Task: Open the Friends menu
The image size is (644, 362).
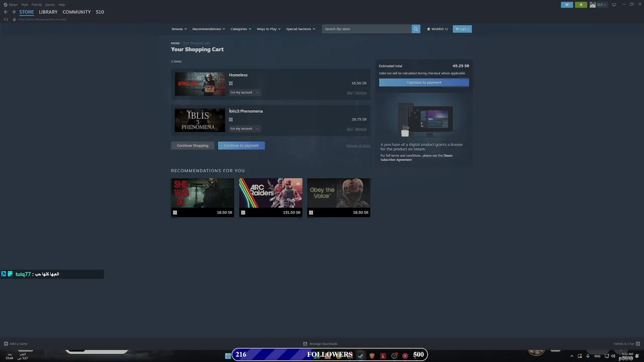Action: click(37, 5)
